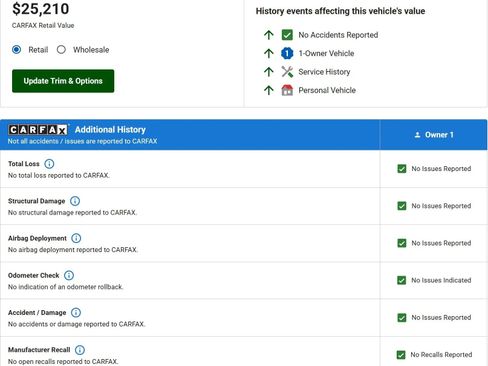Click the 'Airbag Deployment' row title
Screen dimensions: 488x366
pos(37,238)
